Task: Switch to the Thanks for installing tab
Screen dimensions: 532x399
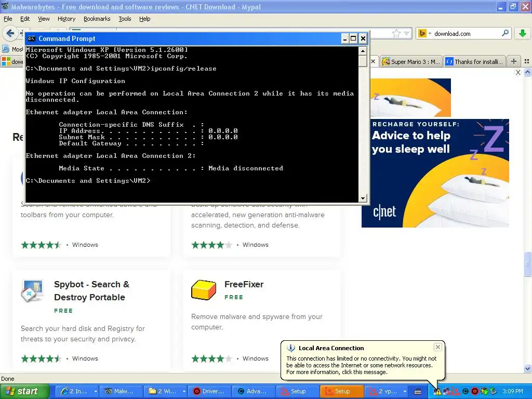Action: click(x=474, y=61)
